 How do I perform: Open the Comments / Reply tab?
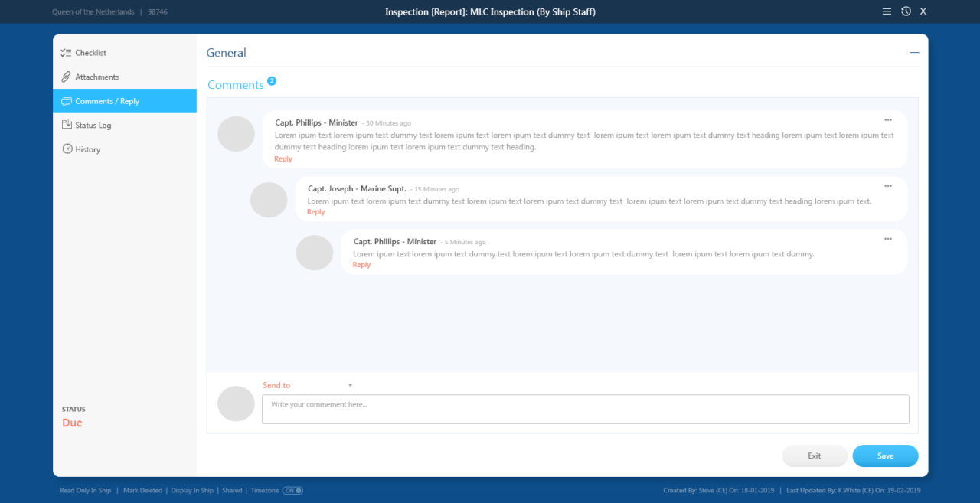(x=107, y=101)
